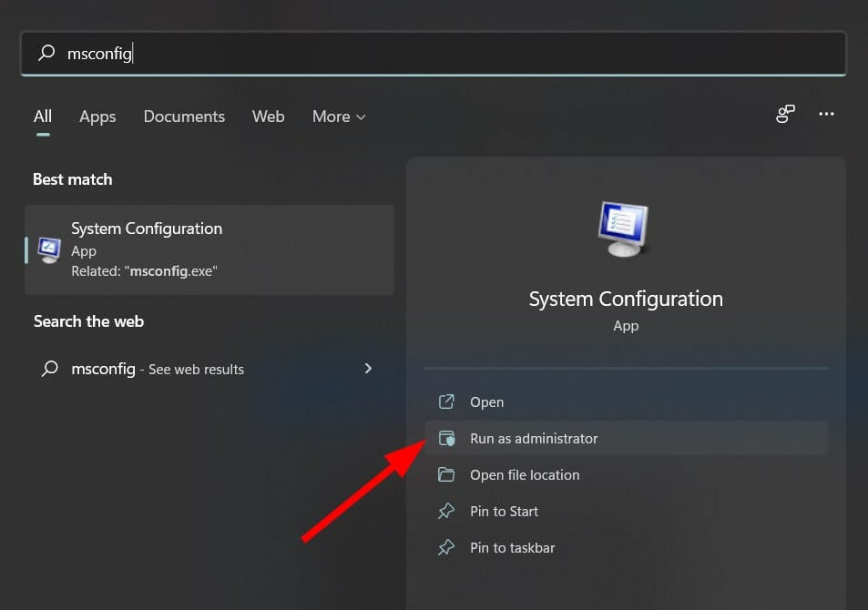Switch to the Web search tab

[x=268, y=117]
